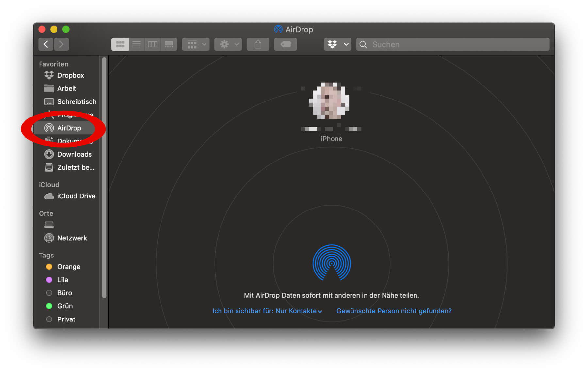
Task: Select the Privat tag
Action: click(x=67, y=319)
